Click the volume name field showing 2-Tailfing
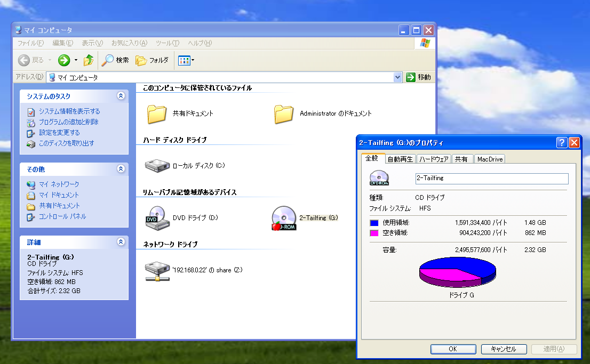 coord(491,179)
